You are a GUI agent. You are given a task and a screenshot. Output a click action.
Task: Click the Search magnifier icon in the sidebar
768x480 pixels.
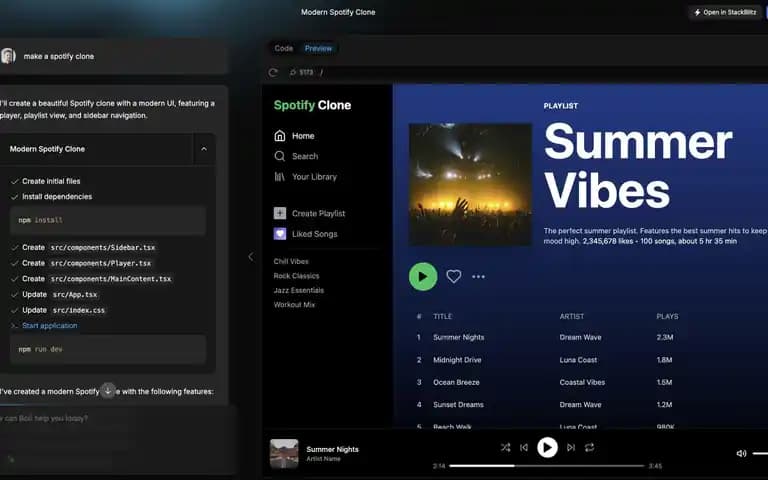pos(280,156)
